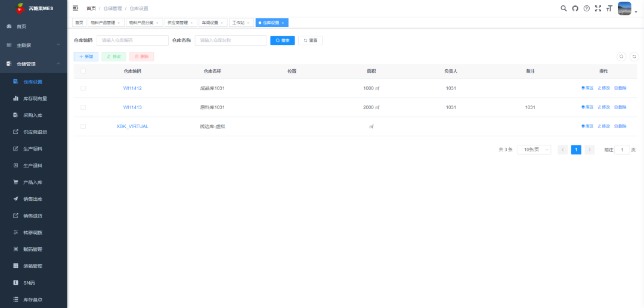Viewport: 644px width, 308px height.
Task: Open the XBK_VIRTUAL warehouse code link
Action: click(x=132, y=126)
